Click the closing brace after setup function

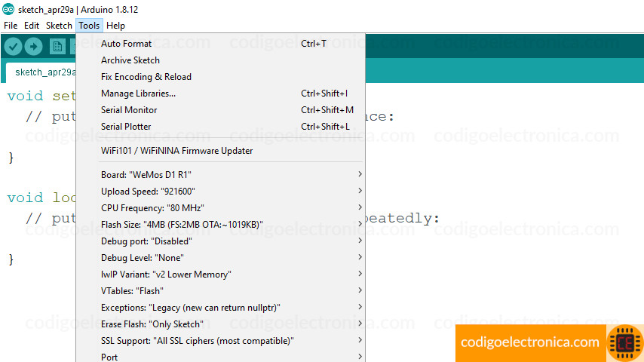[11, 158]
